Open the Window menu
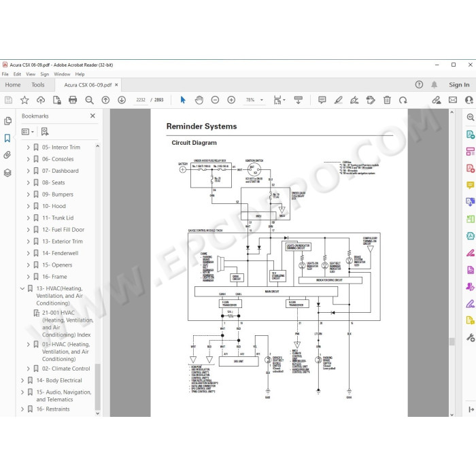The width and height of the screenshot is (476, 476). click(62, 74)
